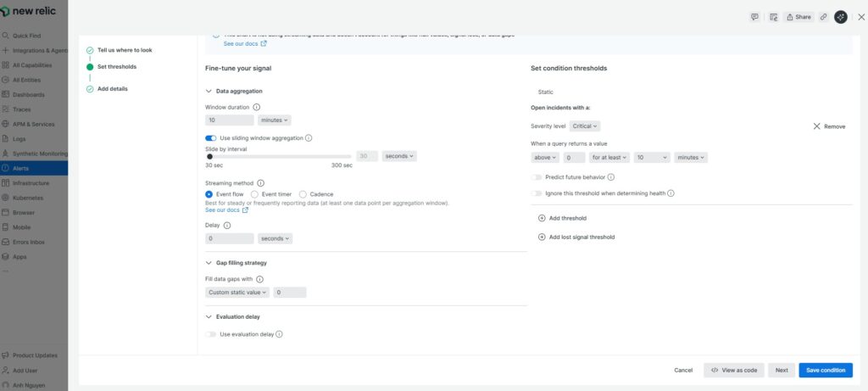The image size is (868, 391).
Task: Open the Severity level Critical dropdown
Action: pyautogui.click(x=585, y=126)
